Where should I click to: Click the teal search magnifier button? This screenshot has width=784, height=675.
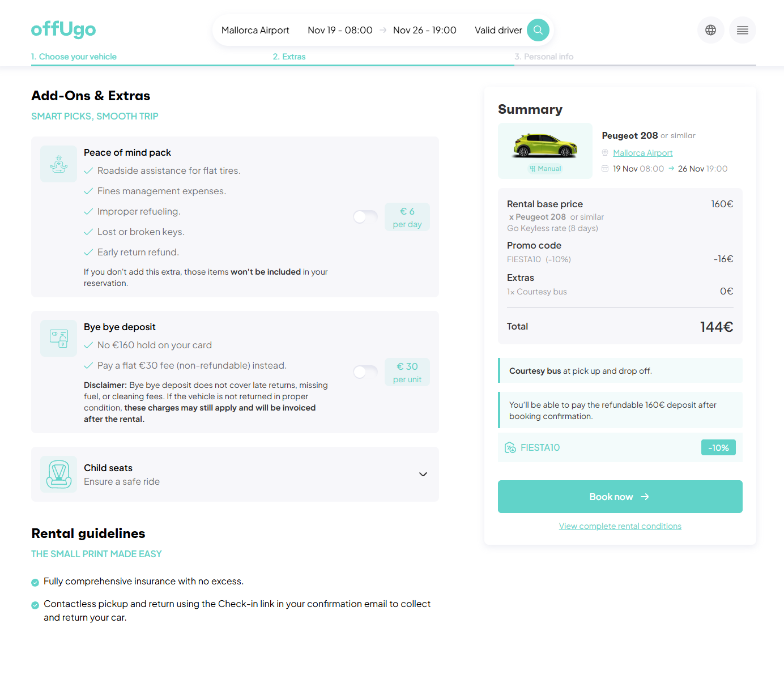click(538, 30)
